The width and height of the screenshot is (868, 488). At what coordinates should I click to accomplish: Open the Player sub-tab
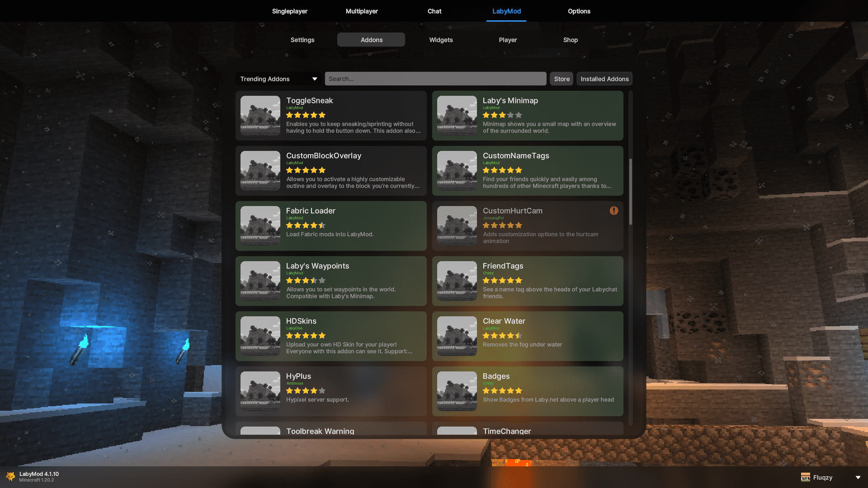(508, 40)
